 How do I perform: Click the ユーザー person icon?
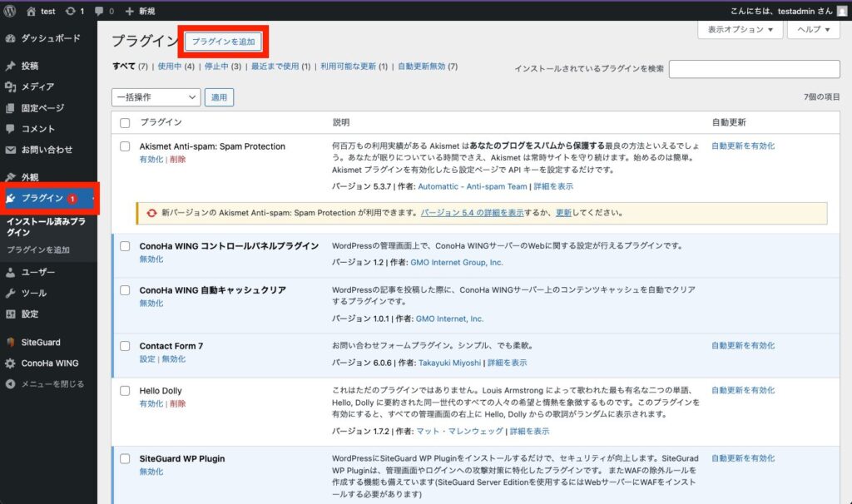point(10,273)
